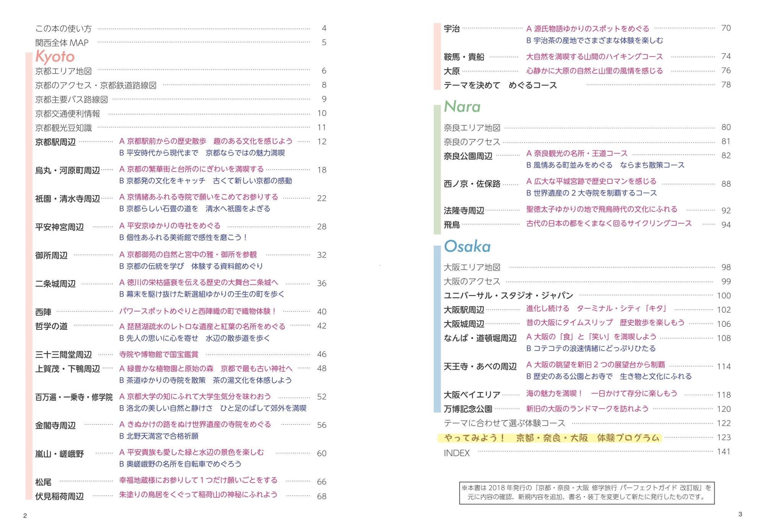The height and width of the screenshot is (532, 765).
Task: Select area heading 三十三間堂周辺
Action: pos(63,355)
